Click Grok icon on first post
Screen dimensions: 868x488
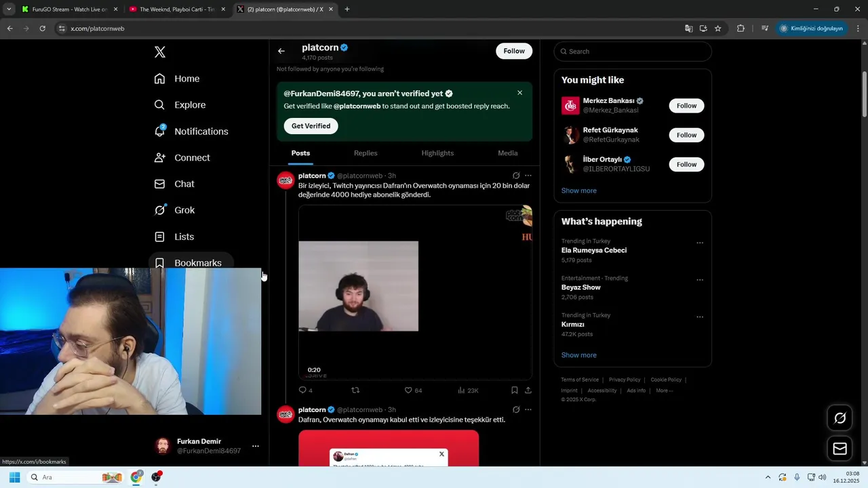[516, 176]
